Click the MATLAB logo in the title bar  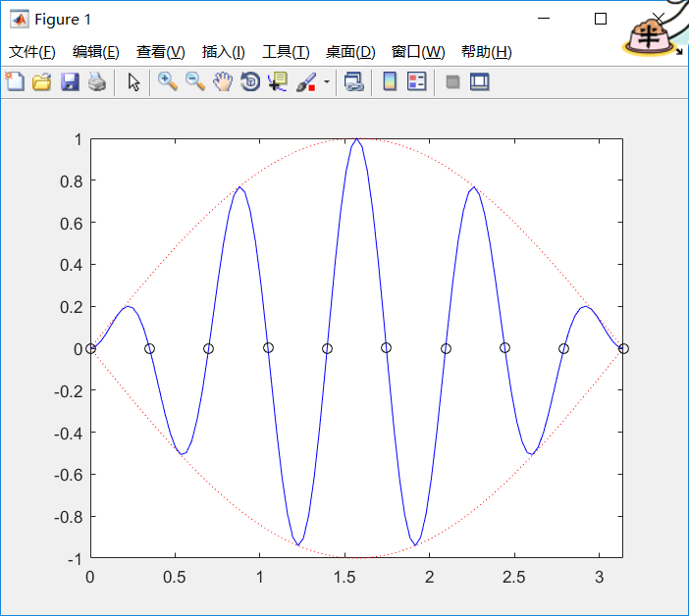[x=20, y=19]
